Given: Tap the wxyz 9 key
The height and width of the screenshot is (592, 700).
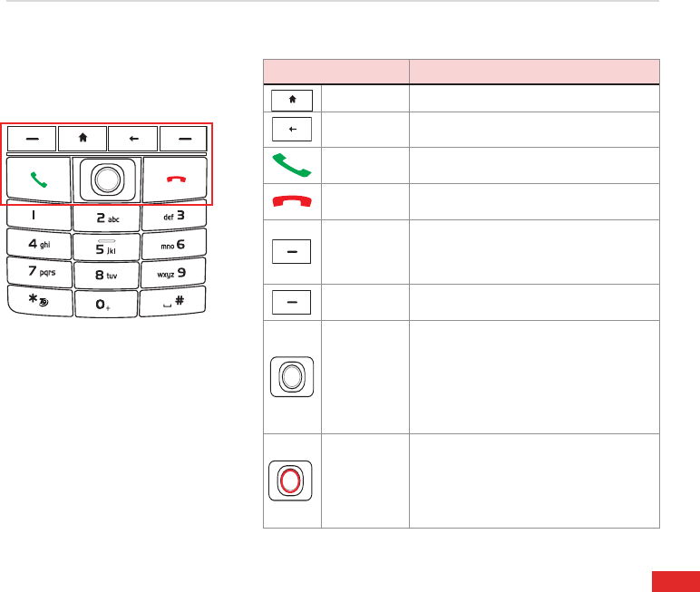Looking at the screenshot, I should pos(173,273).
